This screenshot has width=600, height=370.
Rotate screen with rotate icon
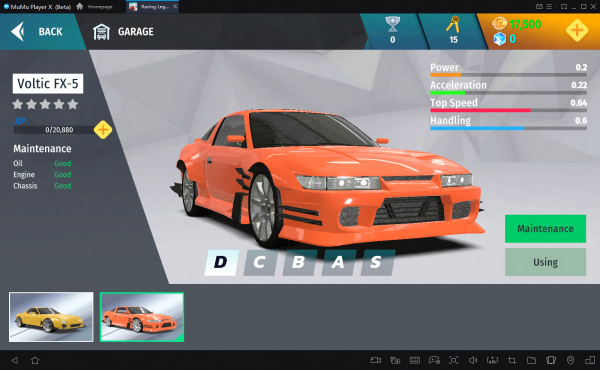(551, 360)
